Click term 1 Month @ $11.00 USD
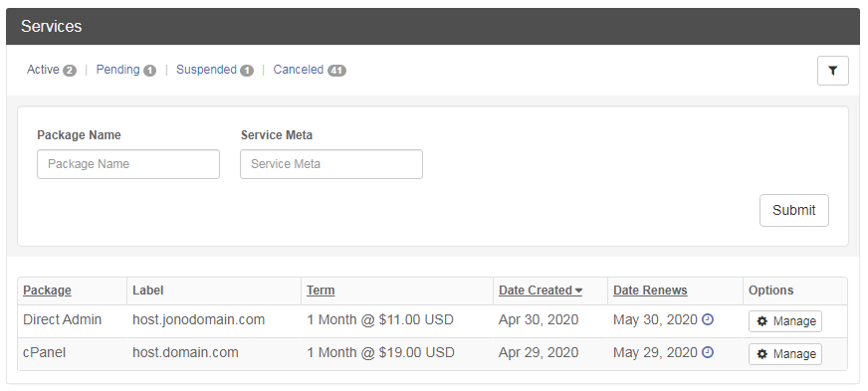Screen dimensions: 868x391 380,319
